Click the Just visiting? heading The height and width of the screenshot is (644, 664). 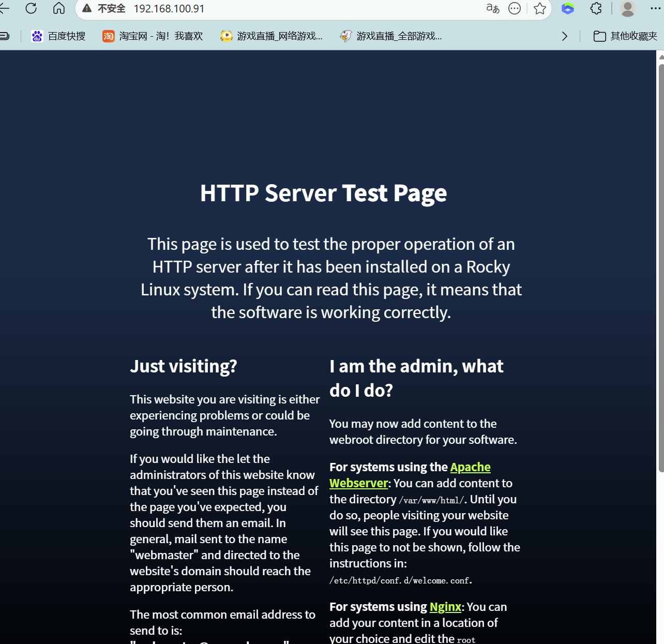point(184,366)
